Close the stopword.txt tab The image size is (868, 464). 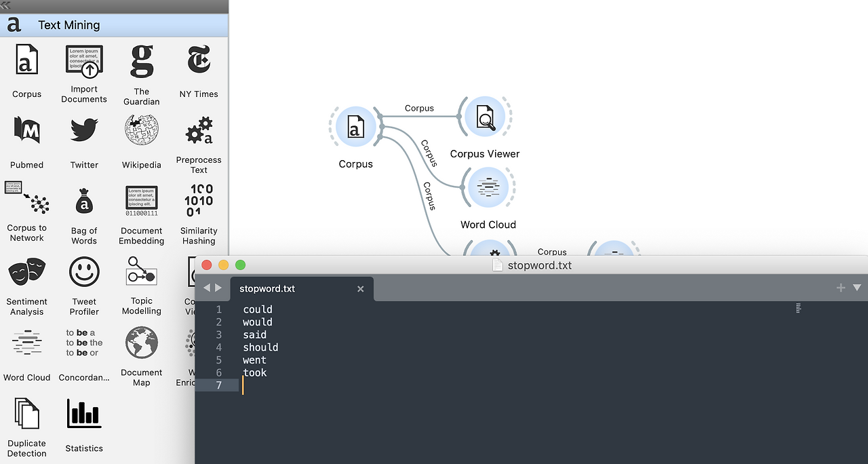tap(361, 289)
